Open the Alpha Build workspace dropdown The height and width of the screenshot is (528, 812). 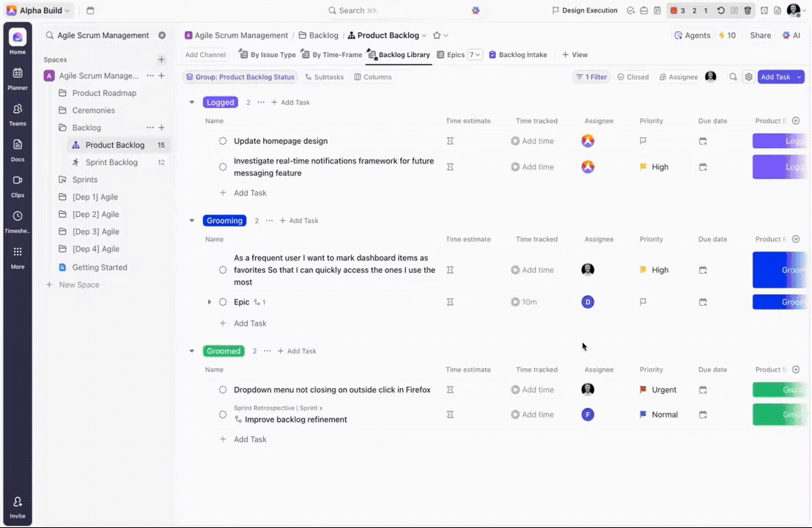point(40,10)
